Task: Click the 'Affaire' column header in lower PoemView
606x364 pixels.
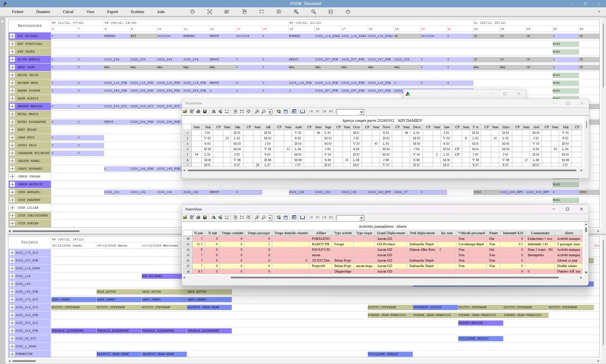Action: (321, 233)
